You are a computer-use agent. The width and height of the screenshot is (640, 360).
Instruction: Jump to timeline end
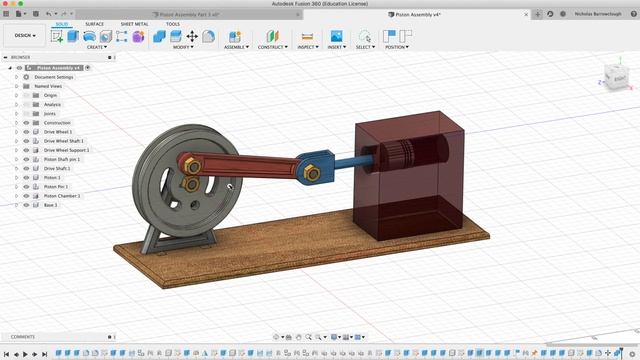coord(44,354)
